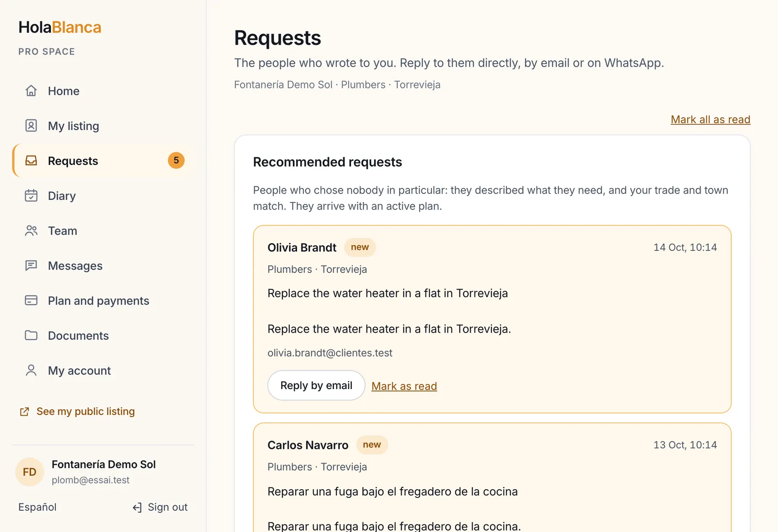Click the Plan and payments card icon
This screenshot has height=532, width=778.
31,301
